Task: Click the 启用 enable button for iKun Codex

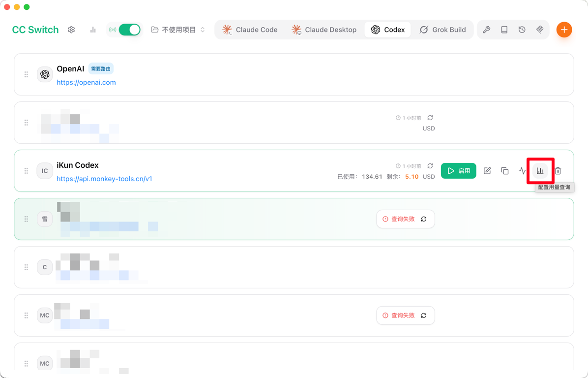Action: pyautogui.click(x=459, y=171)
